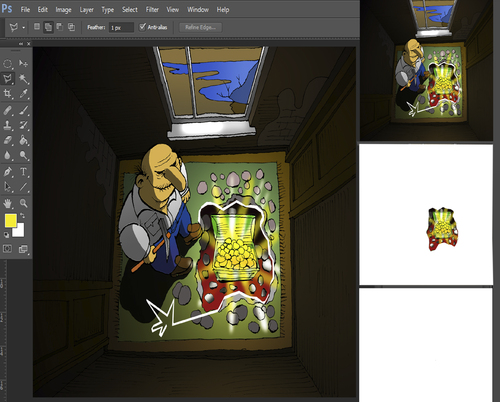Toggle Quick Mask mode
The width and height of the screenshot is (500, 402).
pyautogui.click(x=7, y=249)
